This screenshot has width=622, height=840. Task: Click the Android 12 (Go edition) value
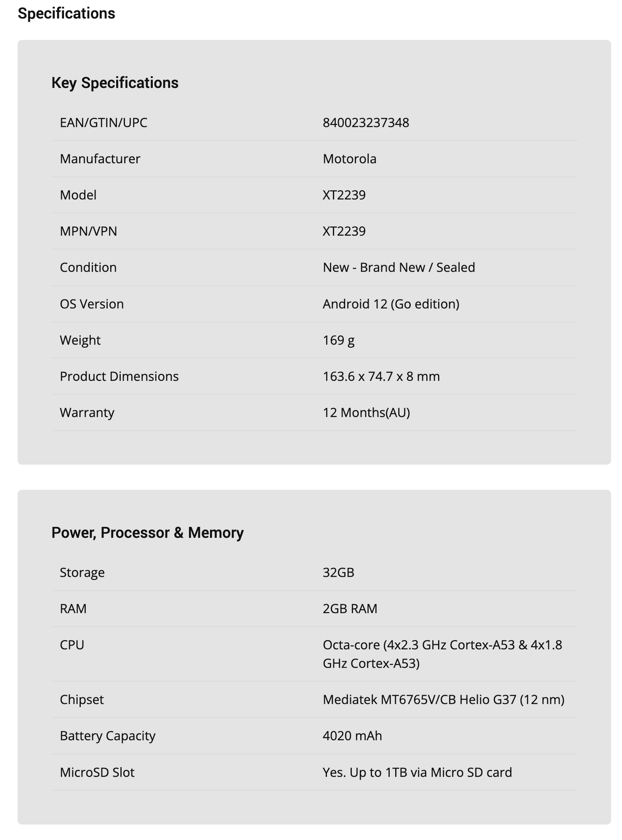pos(391,304)
